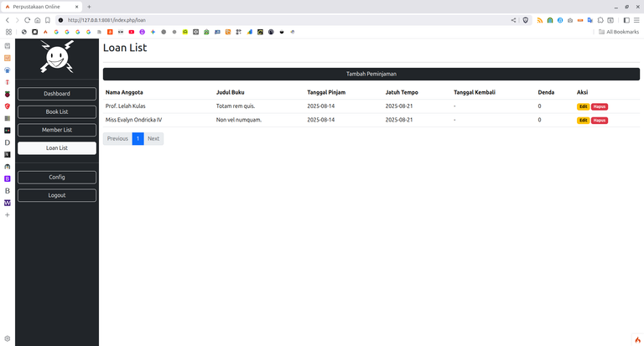Image resolution: width=644 pixels, height=346 pixels.
Task: Bookmark this page with the bookmark icon
Action: 48,20
